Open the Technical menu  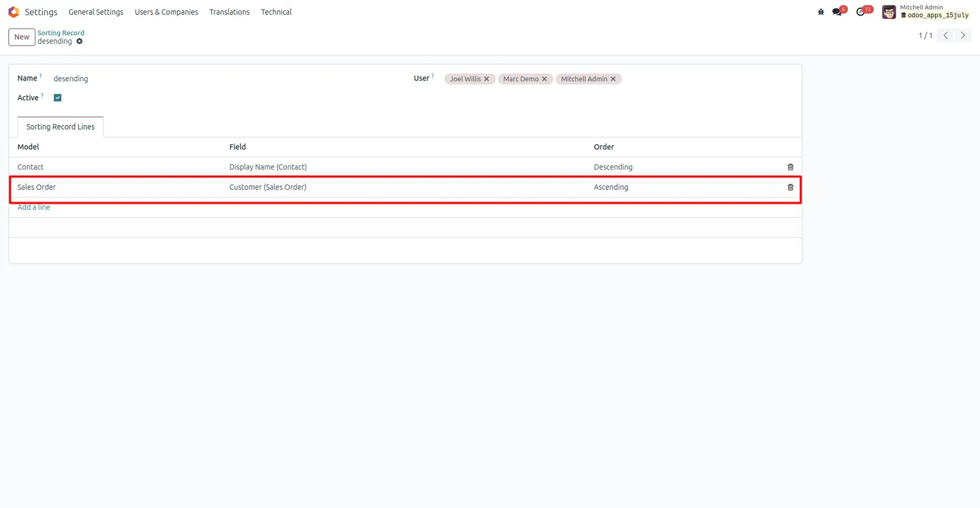(x=276, y=12)
